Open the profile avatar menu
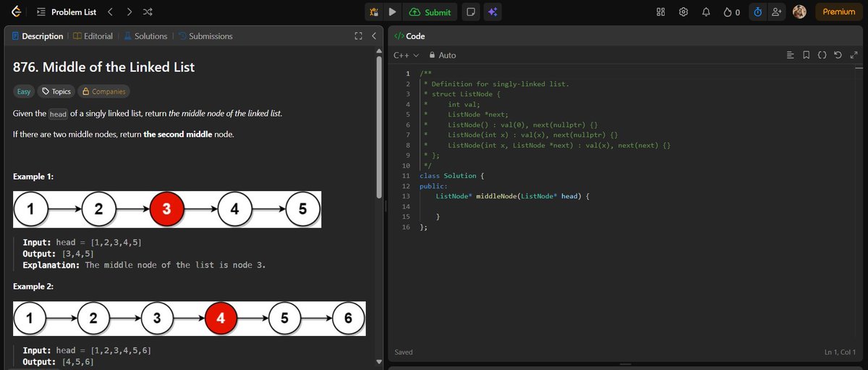 (799, 12)
